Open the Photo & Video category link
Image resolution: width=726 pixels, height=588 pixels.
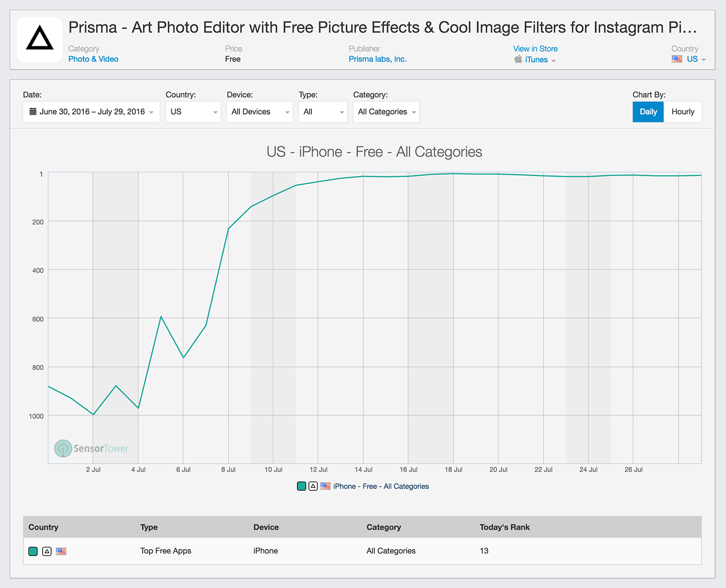[x=93, y=59]
